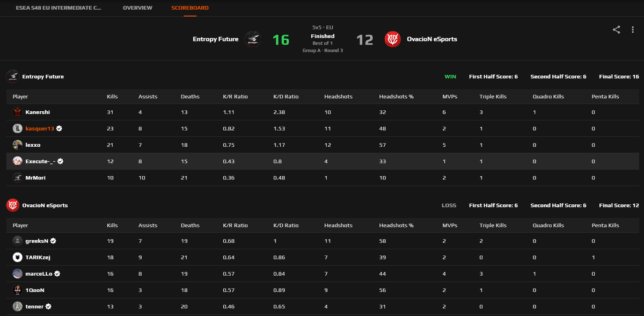The width and height of the screenshot is (644, 316).
Task: Open kasquer13 player profile link
Action: [x=40, y=128]
